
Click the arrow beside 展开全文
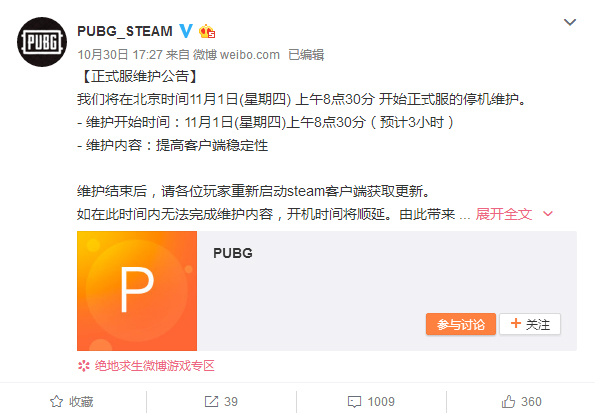pyautogui.click(x=548, y=214)
